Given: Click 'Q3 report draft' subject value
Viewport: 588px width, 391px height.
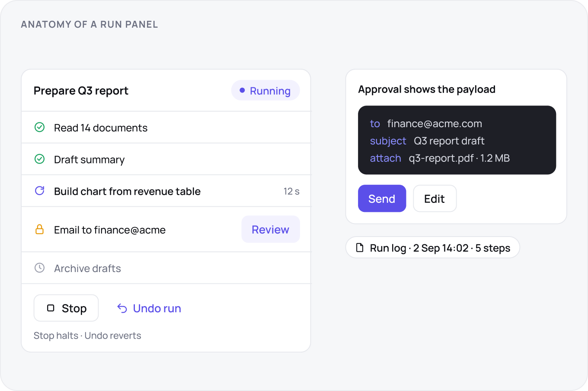Looking at the screenshot, I should (449, 141).
